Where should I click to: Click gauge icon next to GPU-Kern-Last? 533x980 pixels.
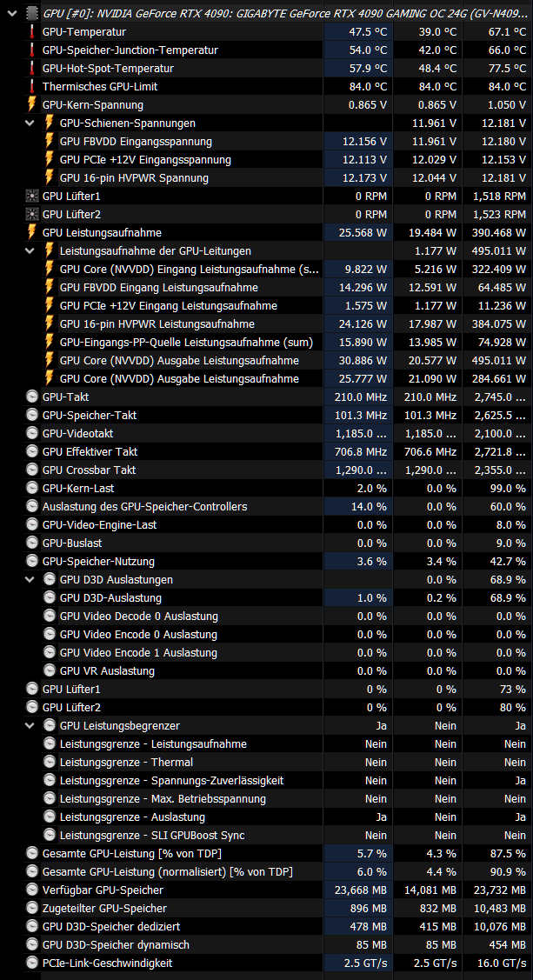32,488
